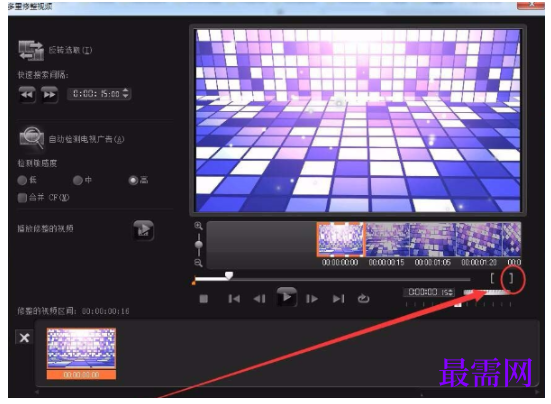
Task: Set the mark-in point with left bracket
Action: click(x=493, y=279)
